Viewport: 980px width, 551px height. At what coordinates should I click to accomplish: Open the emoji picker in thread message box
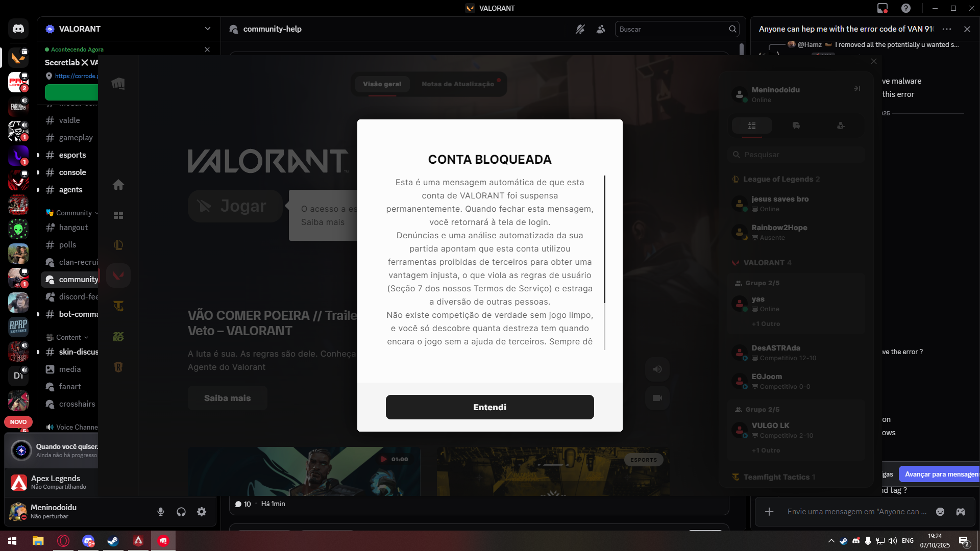point(940,512)
